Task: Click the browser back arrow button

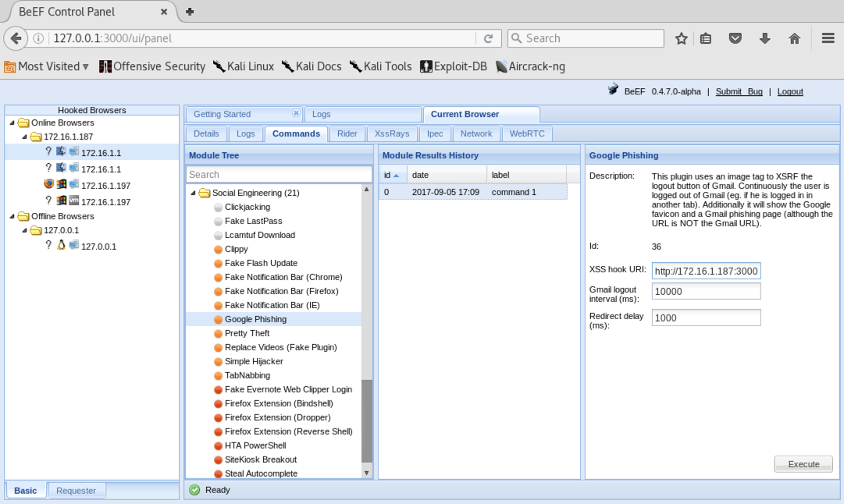Action: (x=16, y=38)
